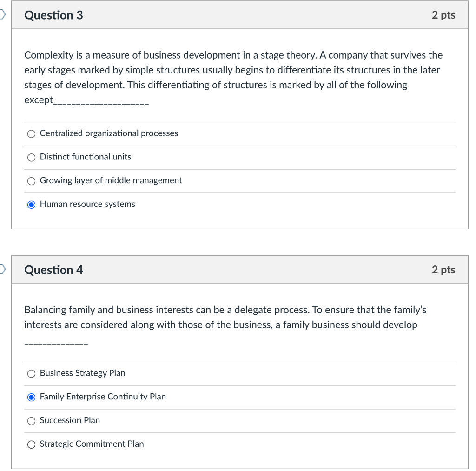Screen dimensions: 476x471
Task: Click the "Distinct functional units" answer text
Action: [x=85, y=157]
